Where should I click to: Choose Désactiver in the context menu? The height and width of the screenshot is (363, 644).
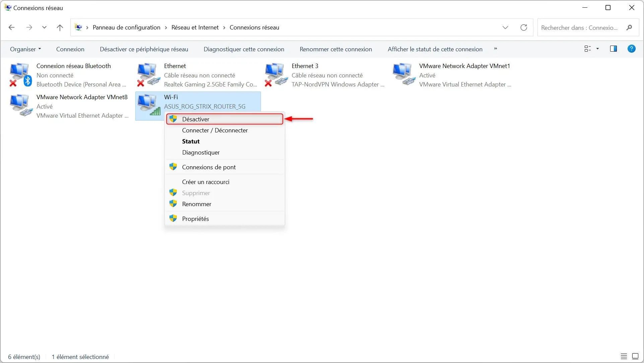pos(224,119)
